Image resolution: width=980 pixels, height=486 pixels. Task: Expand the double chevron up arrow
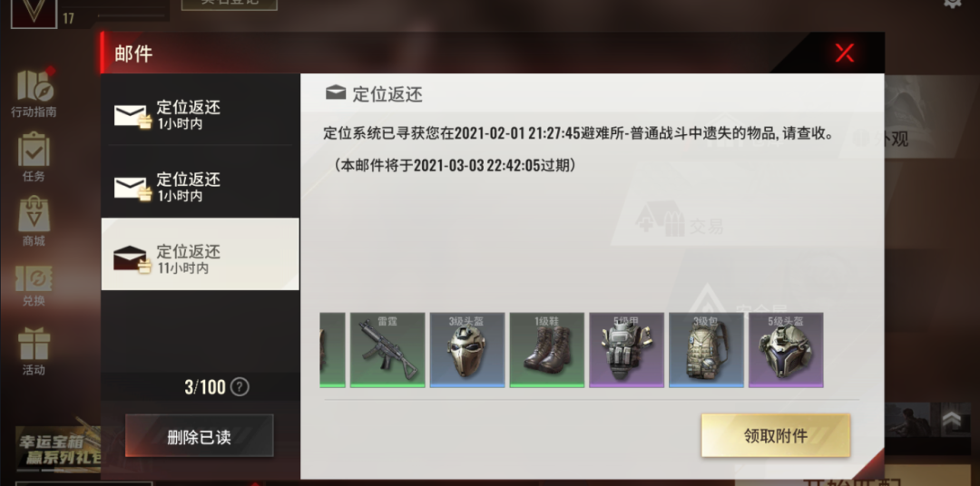952,418
